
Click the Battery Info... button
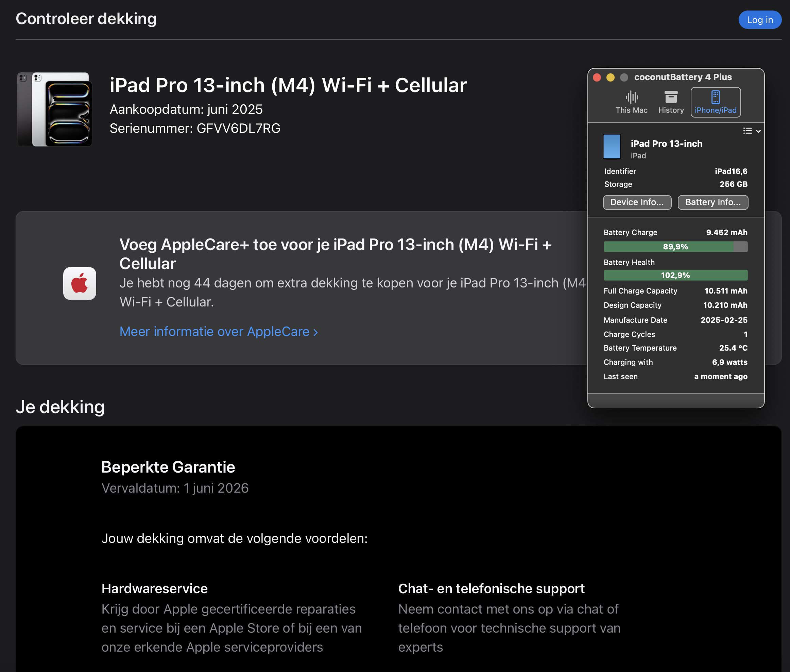[x=712, y=202]
